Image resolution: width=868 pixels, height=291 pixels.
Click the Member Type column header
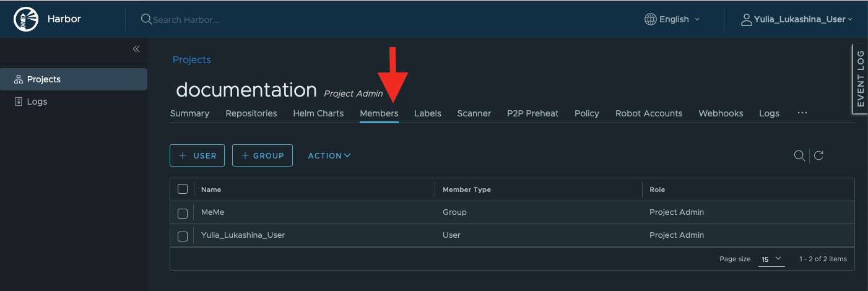coord(467,189)
